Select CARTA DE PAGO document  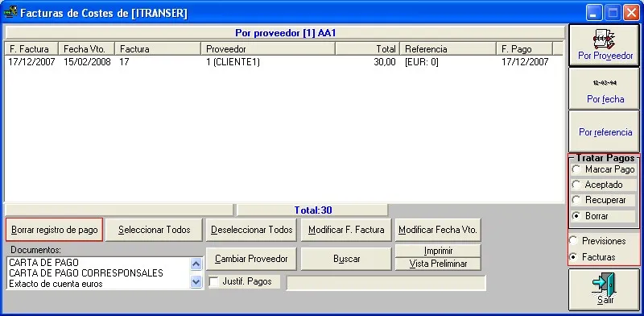click(x=44, y=263)
